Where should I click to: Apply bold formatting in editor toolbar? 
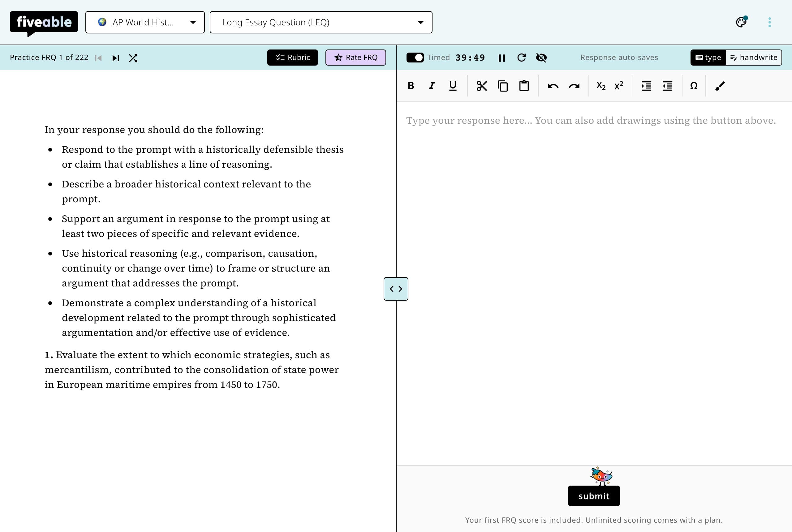click(411, 86)
